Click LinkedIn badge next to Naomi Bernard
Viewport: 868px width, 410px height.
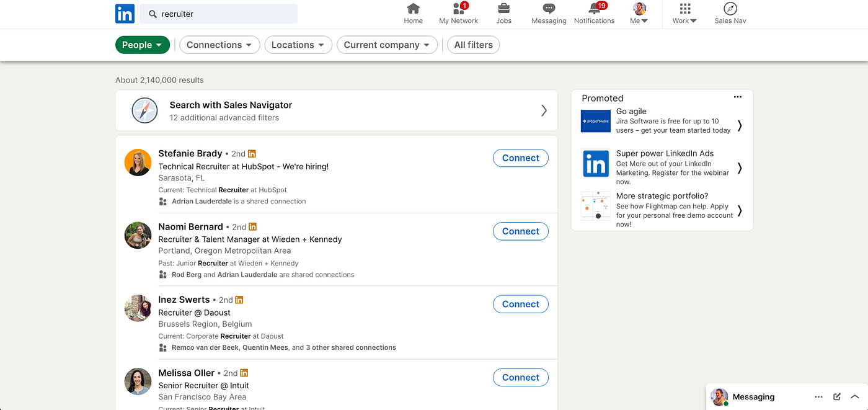(253, 227)
